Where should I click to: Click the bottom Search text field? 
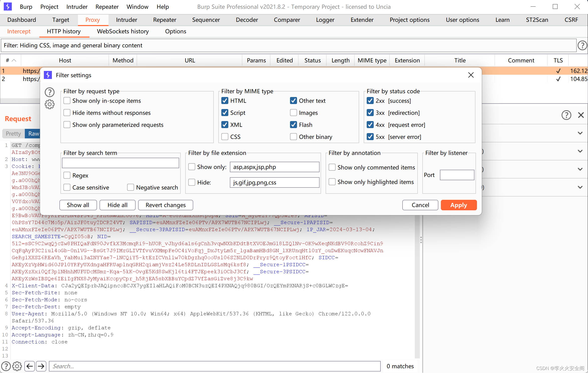point(215,366)
